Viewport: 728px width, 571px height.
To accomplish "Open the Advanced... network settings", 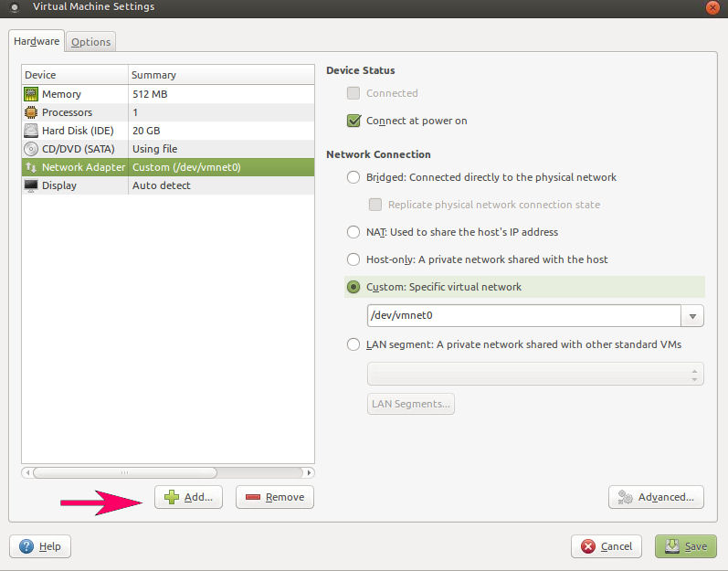I will coord(656,497).
